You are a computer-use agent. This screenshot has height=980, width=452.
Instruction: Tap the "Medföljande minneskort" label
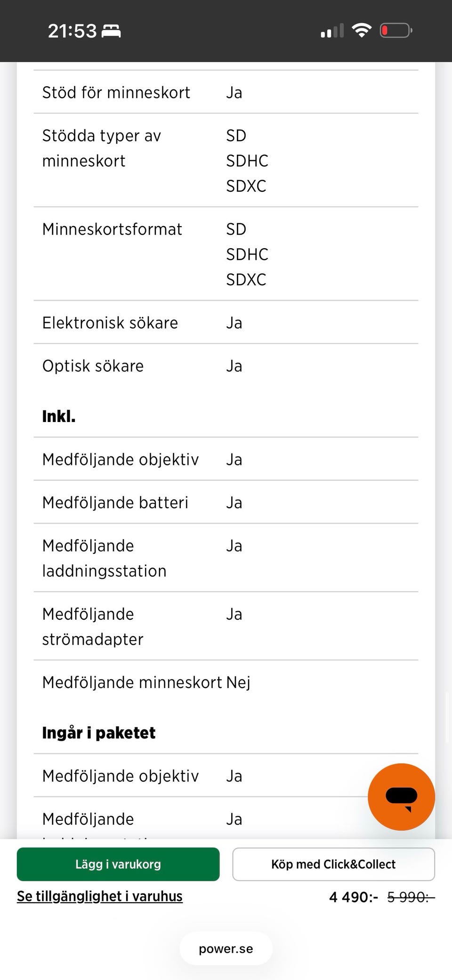point(132,682)
